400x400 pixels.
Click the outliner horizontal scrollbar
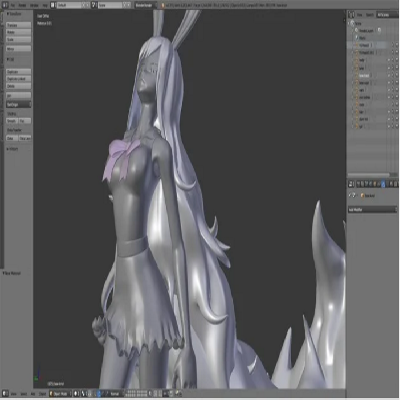click(x=369, y=175)
